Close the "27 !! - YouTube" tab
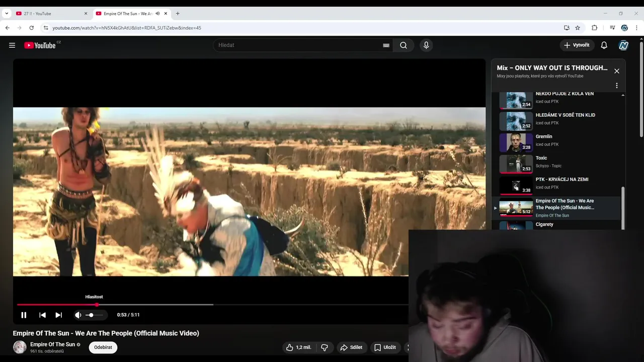The image size is (644, 362). pos(86,14)
